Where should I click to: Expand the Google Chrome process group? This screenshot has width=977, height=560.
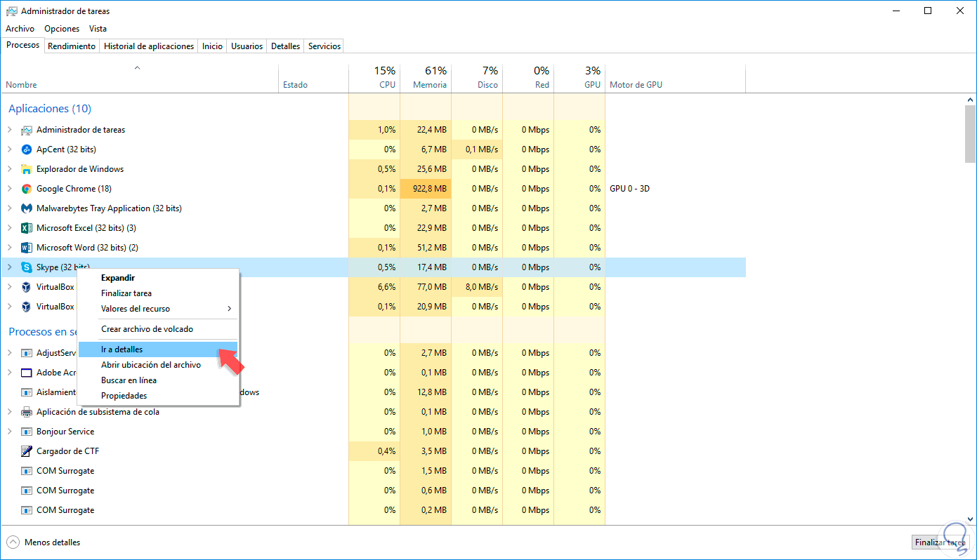10,189
